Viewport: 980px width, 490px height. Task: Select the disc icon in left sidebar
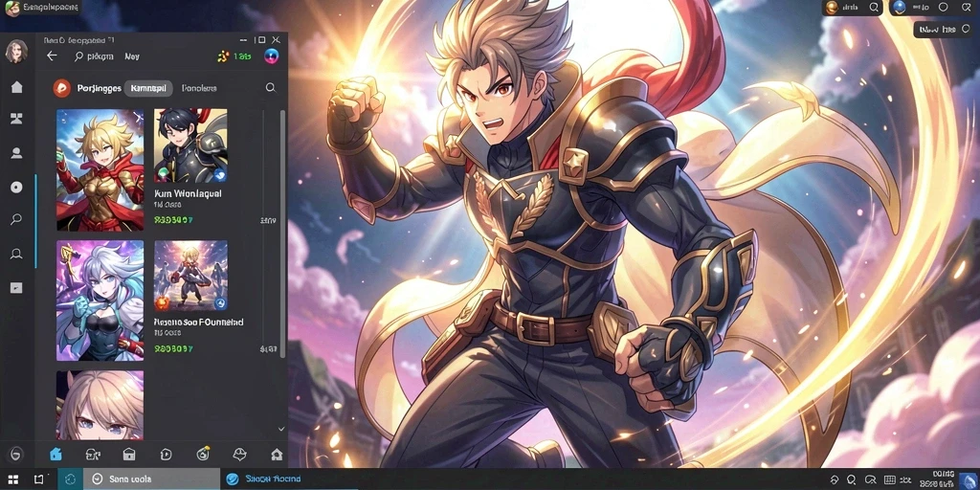pyautogui.click(x=17, y=187)
